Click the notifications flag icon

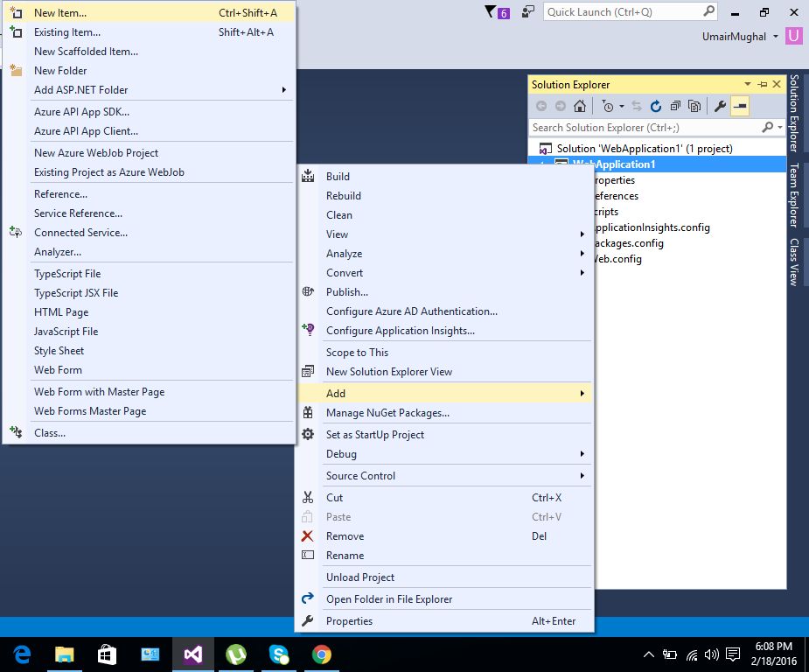(498, 12)
